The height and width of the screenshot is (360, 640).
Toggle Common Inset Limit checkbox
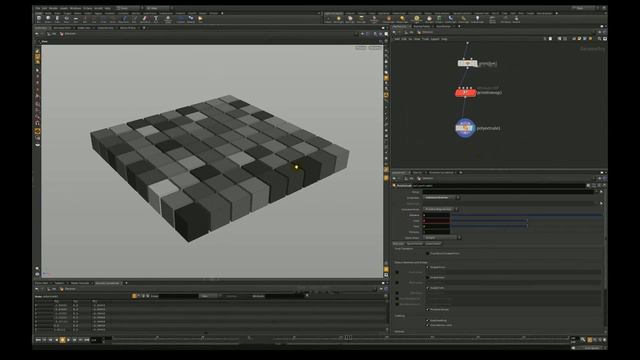click(x=427, y=325)
